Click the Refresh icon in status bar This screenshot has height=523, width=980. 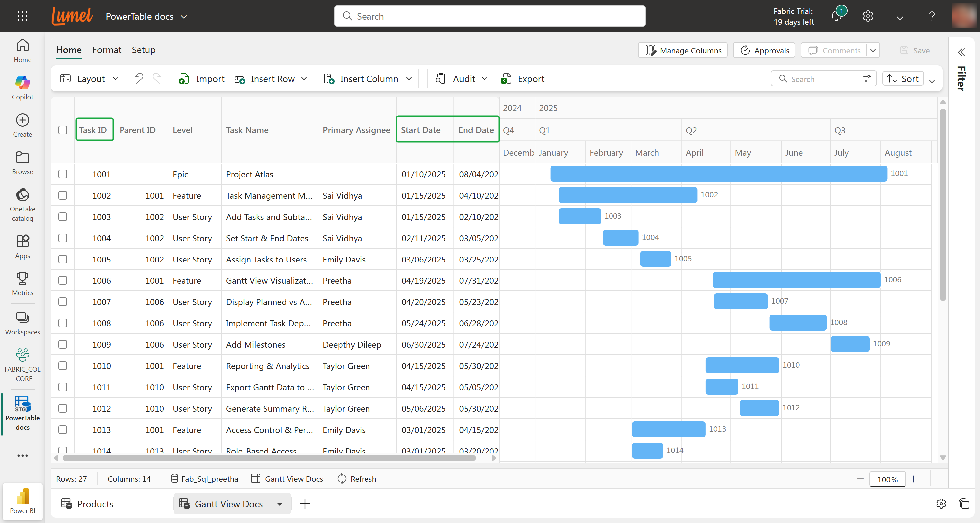click(x=342, y=479)
